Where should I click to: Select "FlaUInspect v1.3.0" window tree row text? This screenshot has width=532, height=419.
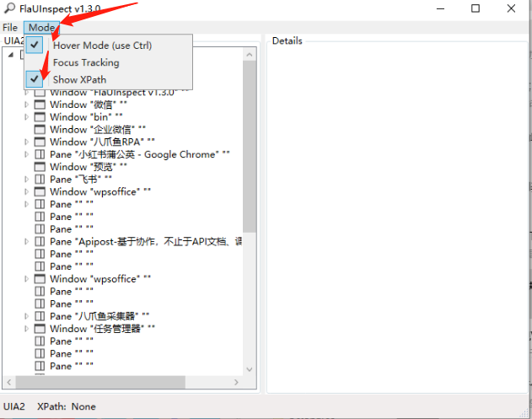[119, 92]
